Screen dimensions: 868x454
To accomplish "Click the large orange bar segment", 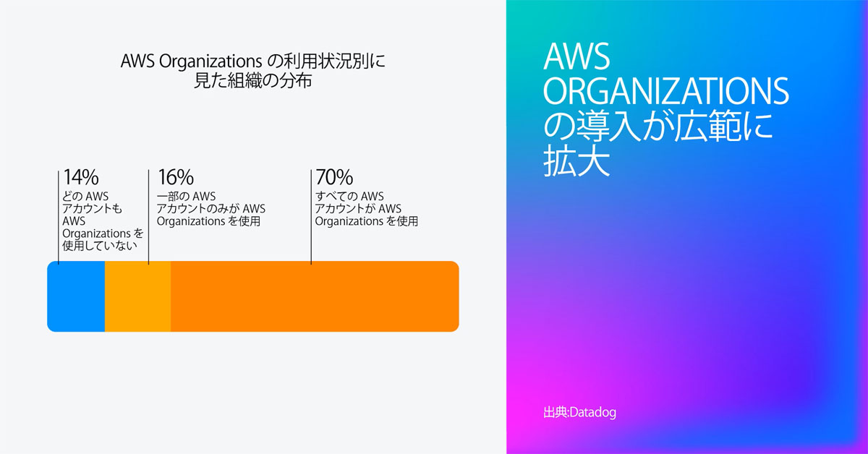I will coord(315,296).
